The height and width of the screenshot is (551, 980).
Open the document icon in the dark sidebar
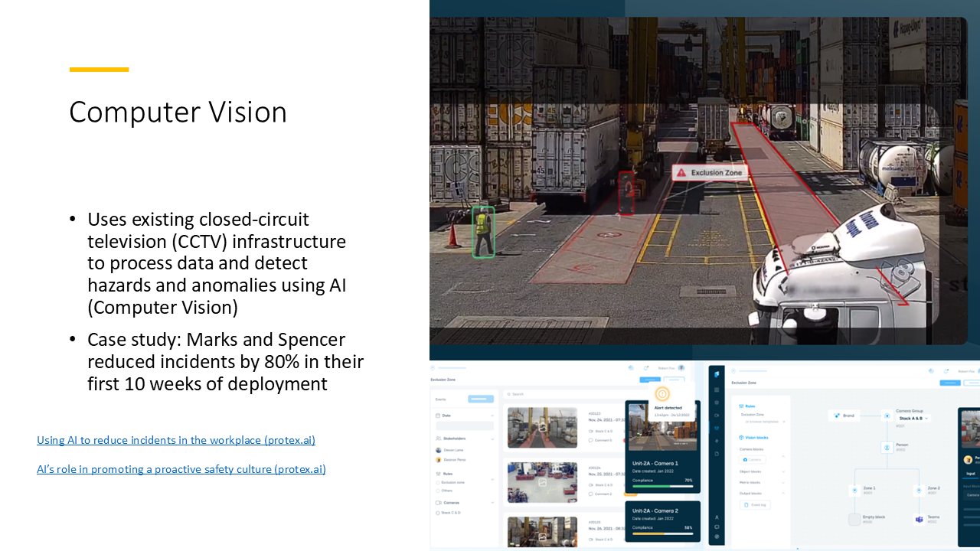pos(717,454)
